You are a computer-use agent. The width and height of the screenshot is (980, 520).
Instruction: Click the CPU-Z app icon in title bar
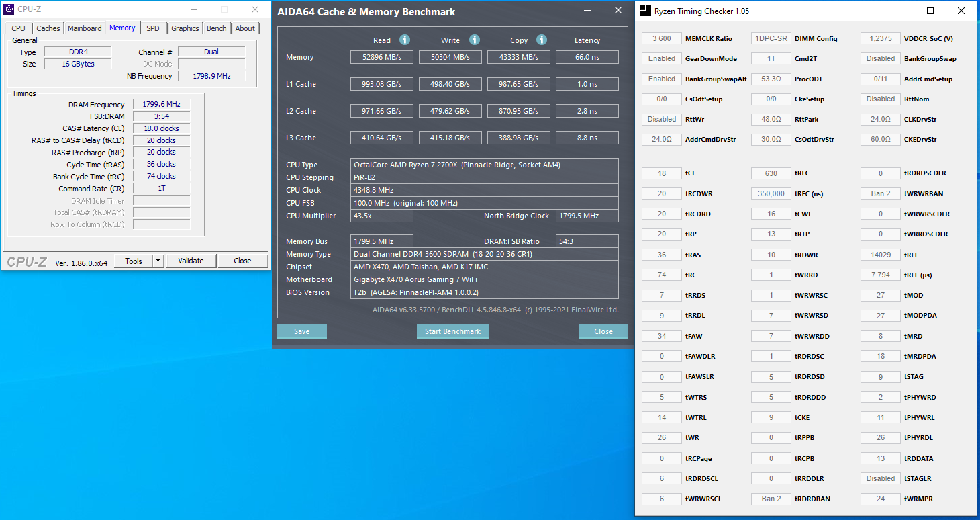pyautogui.click(x=9, y=9)
